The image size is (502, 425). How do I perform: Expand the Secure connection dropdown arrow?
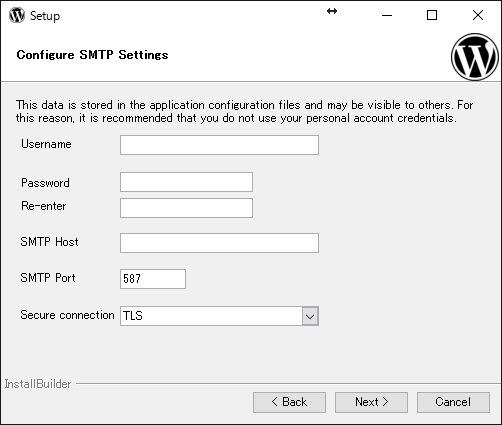310,316
